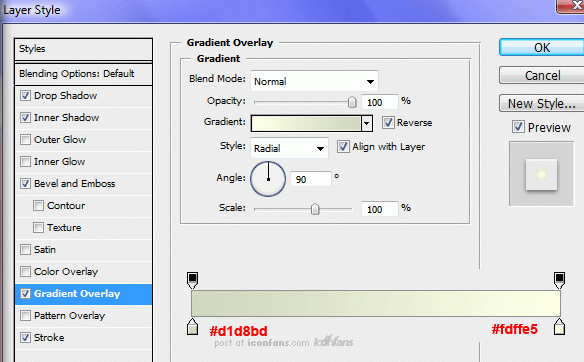The width and height of the screenshot is (584, 362).
Task: Toggle Align with Layer checkbox
Action: (343, 147)
